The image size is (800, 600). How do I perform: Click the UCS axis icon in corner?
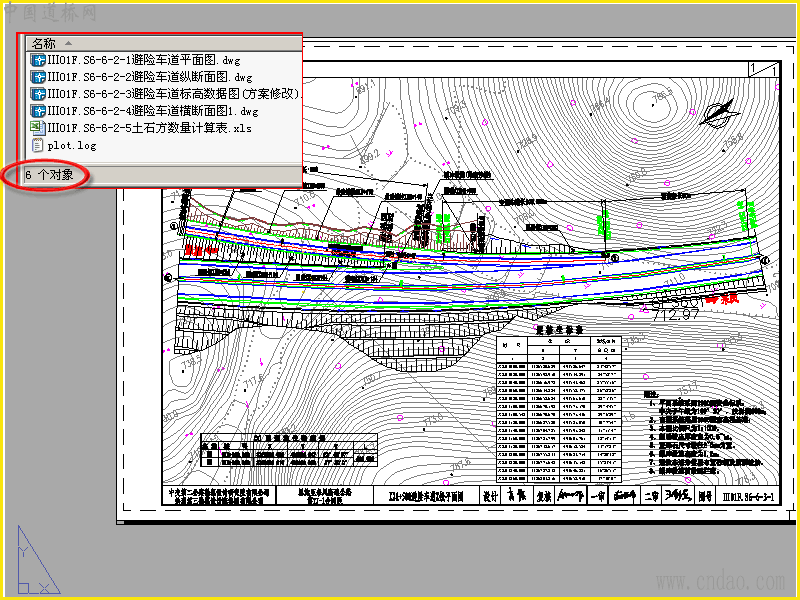[x=38, y=560]
